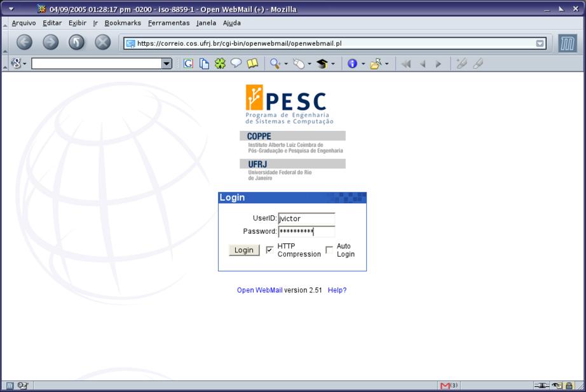Open the Ferramentas menu
The height and width of the screenshot is (392, 586).
pos(168,23)
